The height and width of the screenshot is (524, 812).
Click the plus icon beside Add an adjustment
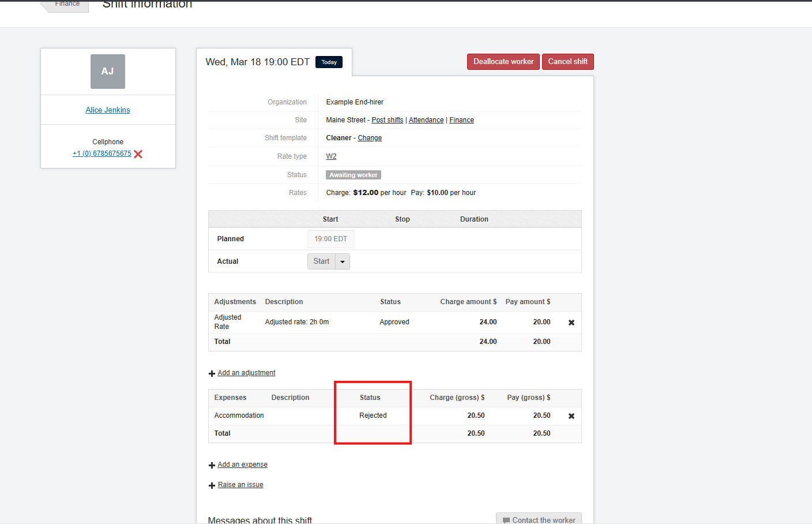tap(212, 373)
